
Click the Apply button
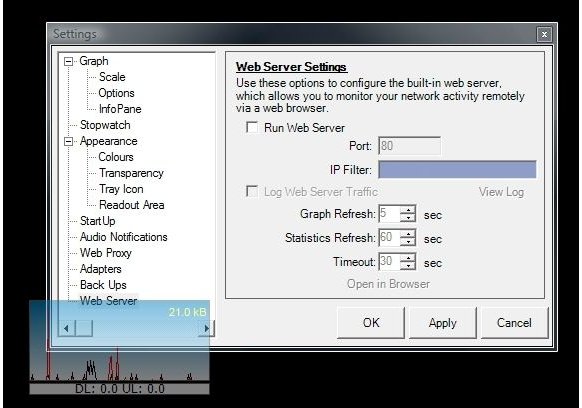pyautogui.click(x=442, y=323)
